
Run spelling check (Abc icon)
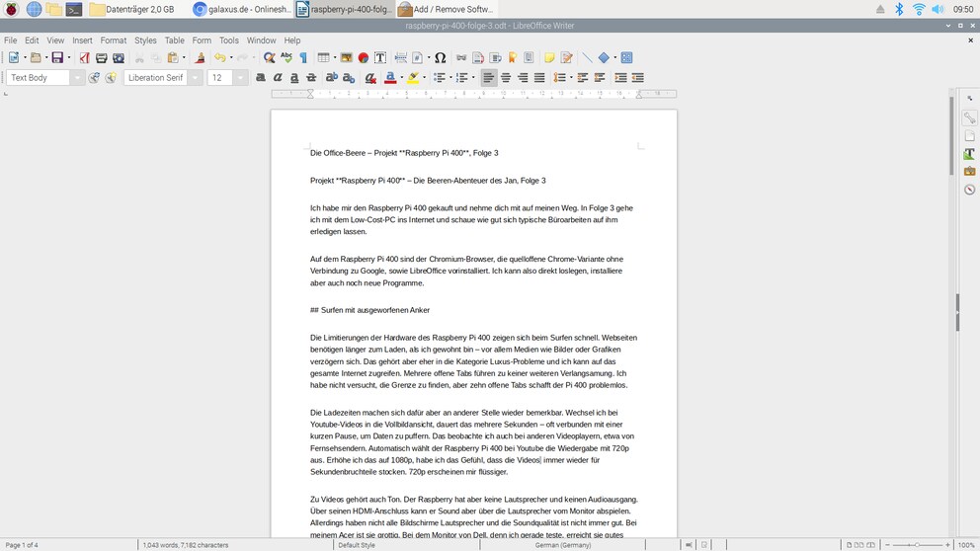tap(286, 57)
